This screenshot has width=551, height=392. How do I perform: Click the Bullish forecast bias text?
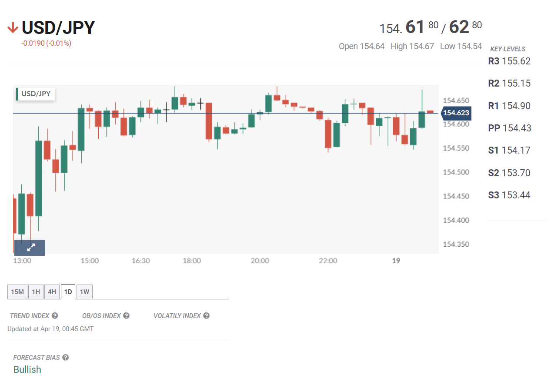pos(27,369)
